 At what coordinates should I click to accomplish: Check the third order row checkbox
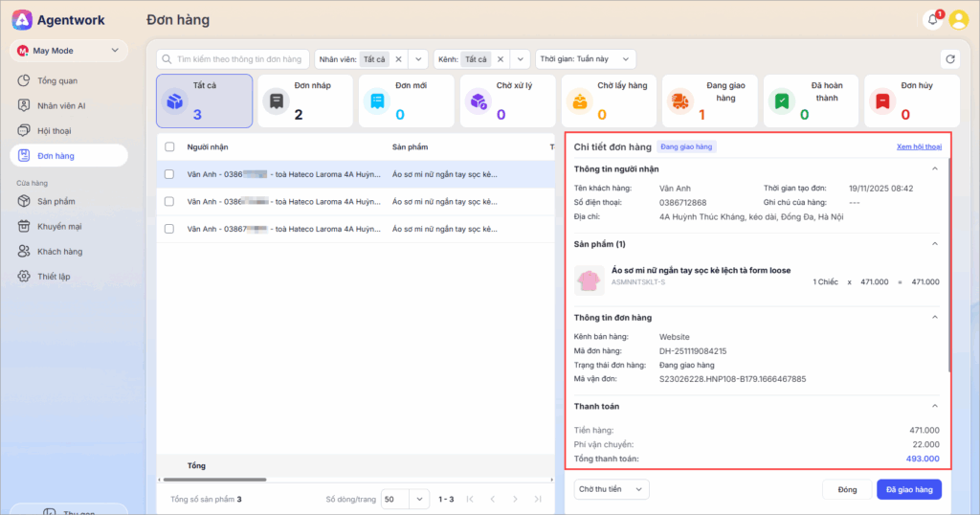[169, 229]
